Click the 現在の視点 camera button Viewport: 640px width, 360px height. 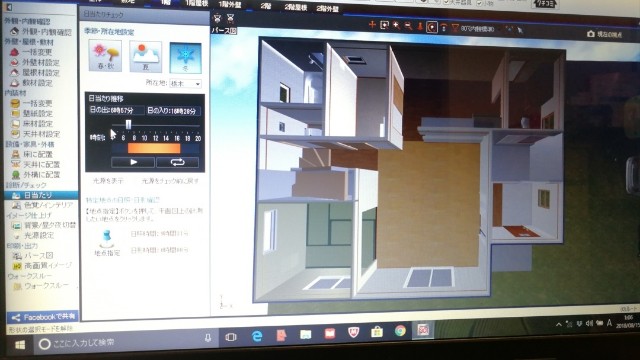pos(604,34)
